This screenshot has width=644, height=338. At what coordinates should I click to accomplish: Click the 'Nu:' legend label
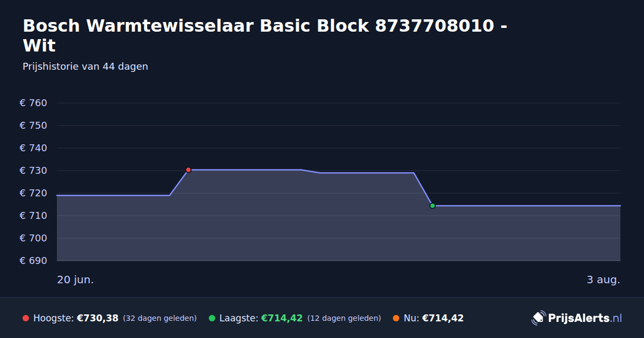tap(411, 318)
